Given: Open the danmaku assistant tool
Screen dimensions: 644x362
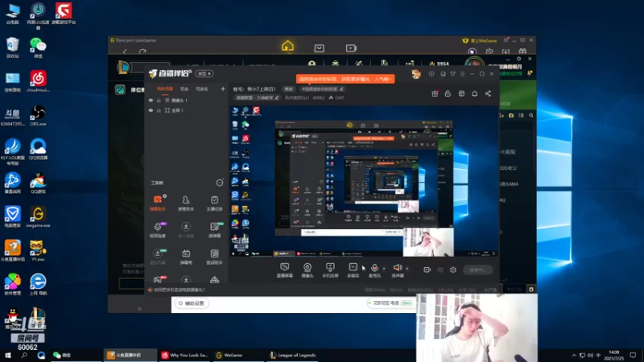Looking at the screenshot, I should pyautogui.click(x=158, y=204).
